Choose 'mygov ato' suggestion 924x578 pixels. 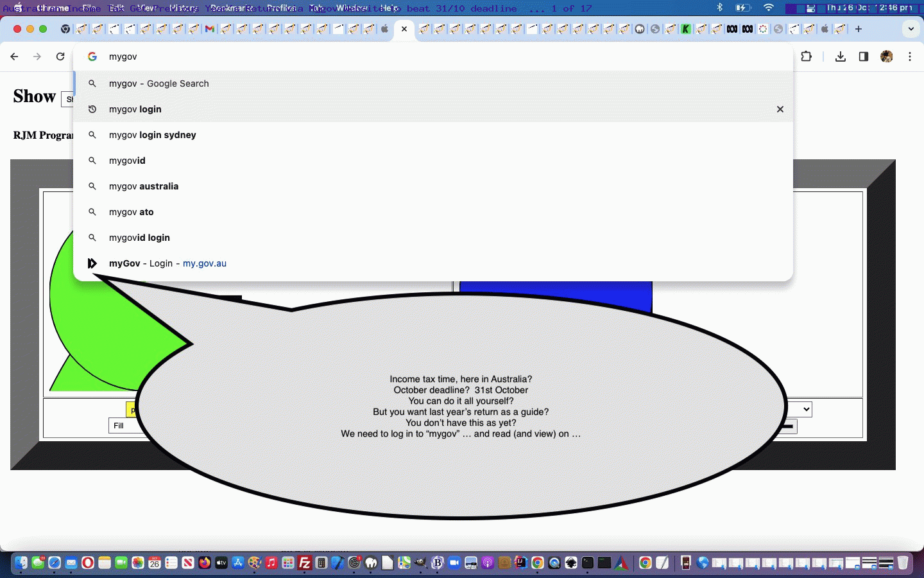pos(433,212)
